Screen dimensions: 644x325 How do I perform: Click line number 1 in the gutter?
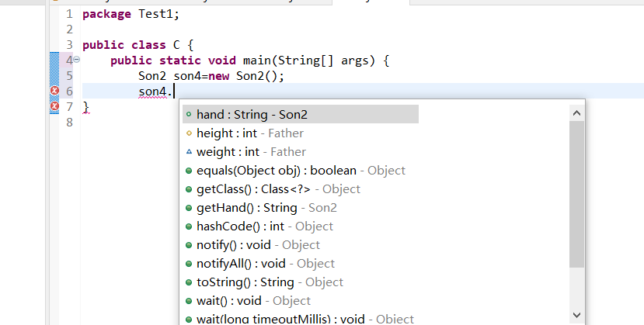point(69,14)
